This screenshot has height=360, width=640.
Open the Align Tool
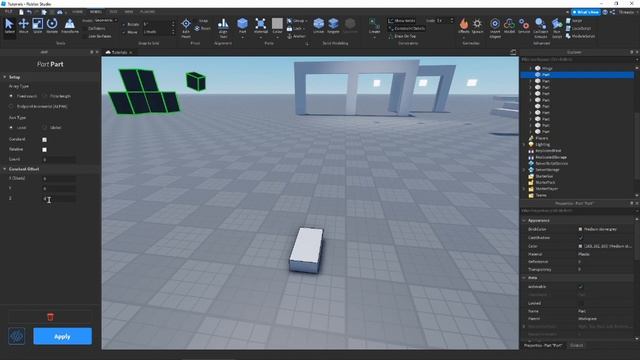tap(223, 27)
